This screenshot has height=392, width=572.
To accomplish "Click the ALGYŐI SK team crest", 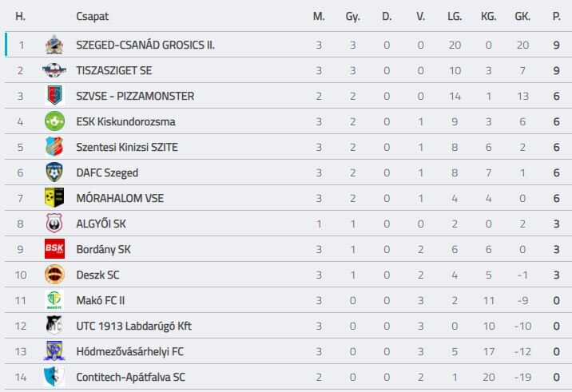I will (x=54, y=224).
